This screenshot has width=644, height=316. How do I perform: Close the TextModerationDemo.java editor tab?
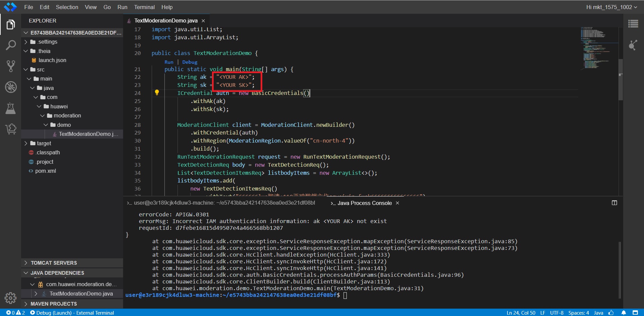coord(203,21)
